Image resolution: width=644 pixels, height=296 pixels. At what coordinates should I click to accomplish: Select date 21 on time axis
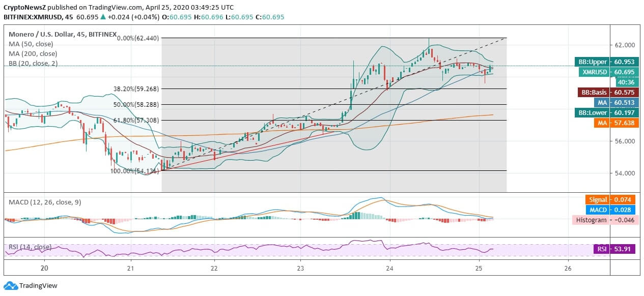pyautogui.click(x=131, y=268)
